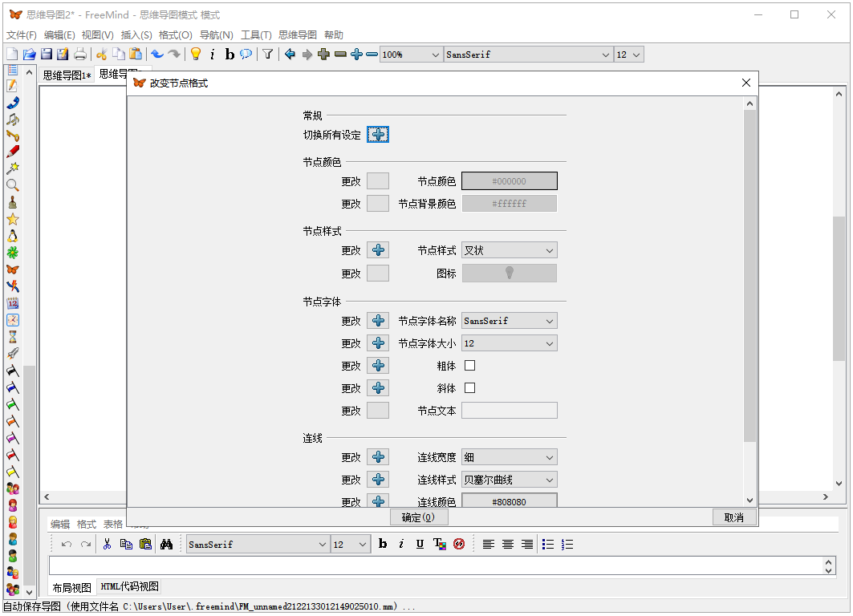853x616 pixels.
Task: Click the binoculars find icon in note editor
Action: (167, 544)
